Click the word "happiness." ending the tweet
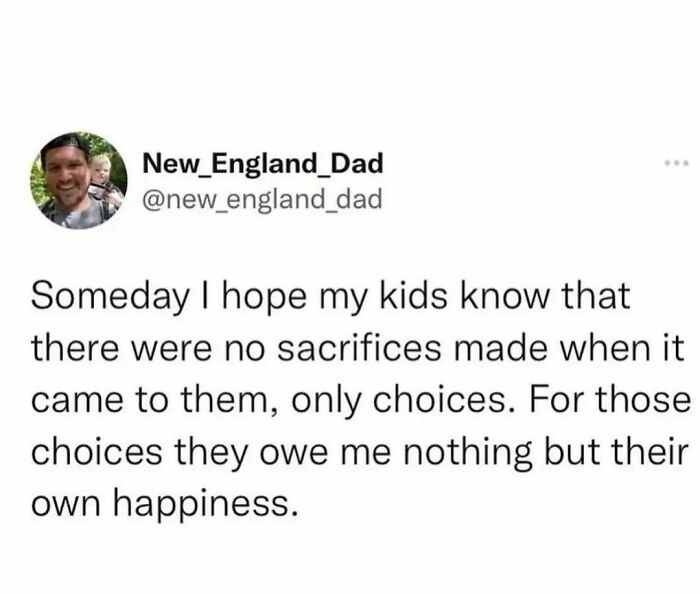 [204, 505]
